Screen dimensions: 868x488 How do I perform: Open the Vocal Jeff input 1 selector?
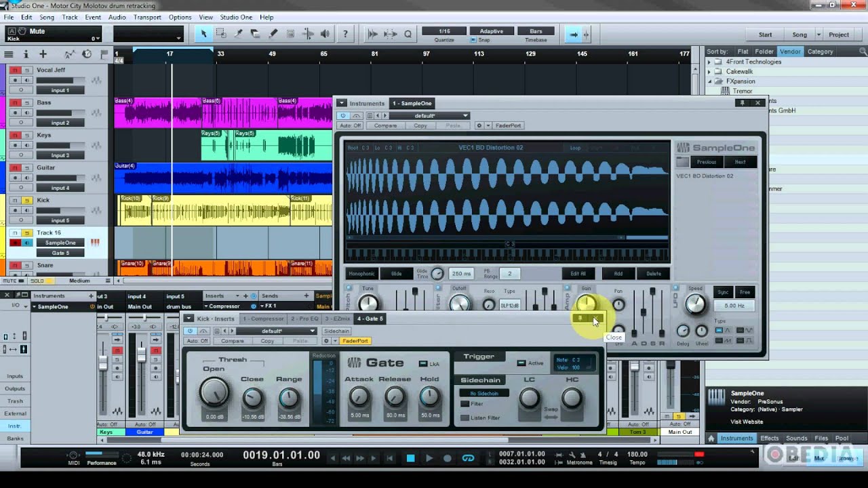pos(60,90)
